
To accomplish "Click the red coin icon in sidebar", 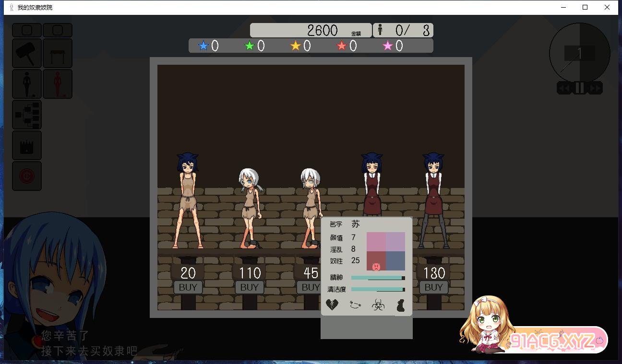I will click(27, 176).
